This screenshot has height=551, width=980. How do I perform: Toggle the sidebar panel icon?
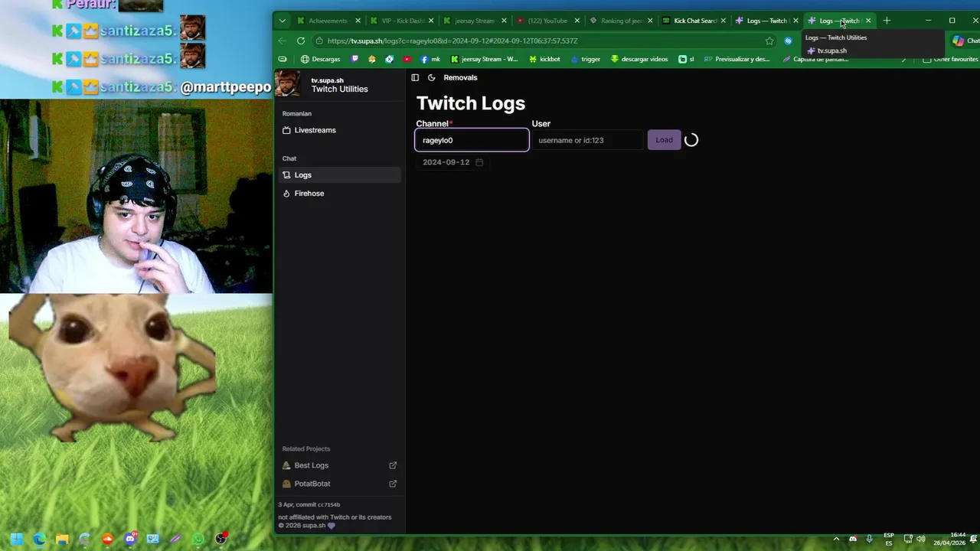[415, 77]
